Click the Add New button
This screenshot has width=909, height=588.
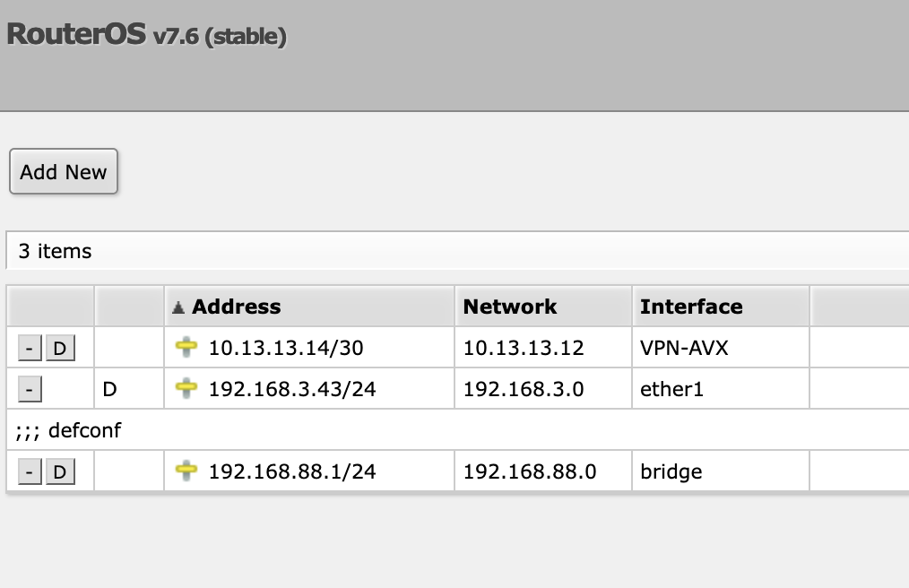click(x=63, y=171)
